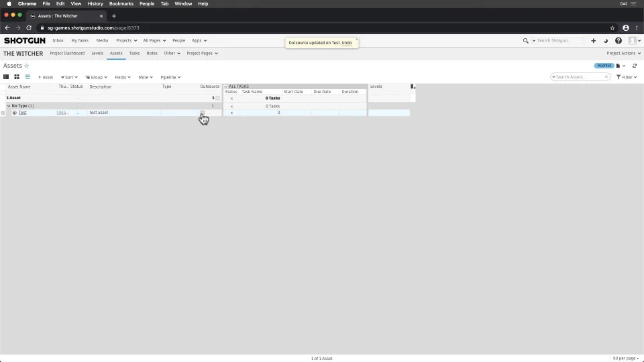The image size is (644, 362).
Task: Click Outsource checkbox in No Type row
Action: click(217, 106)
